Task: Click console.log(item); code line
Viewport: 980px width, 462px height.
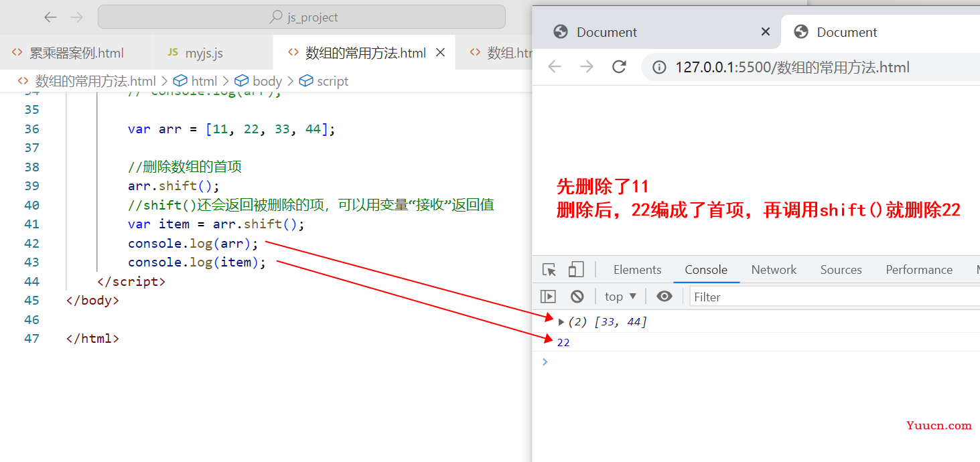Action: click(x=197, y=262)
